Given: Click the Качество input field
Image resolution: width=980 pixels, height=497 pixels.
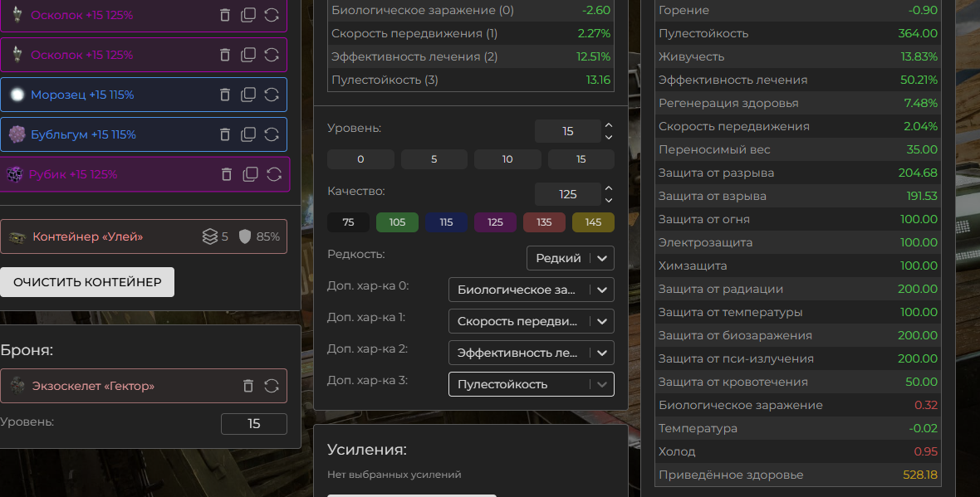Looking at the screenshot, I should click(x=567, y=194).
